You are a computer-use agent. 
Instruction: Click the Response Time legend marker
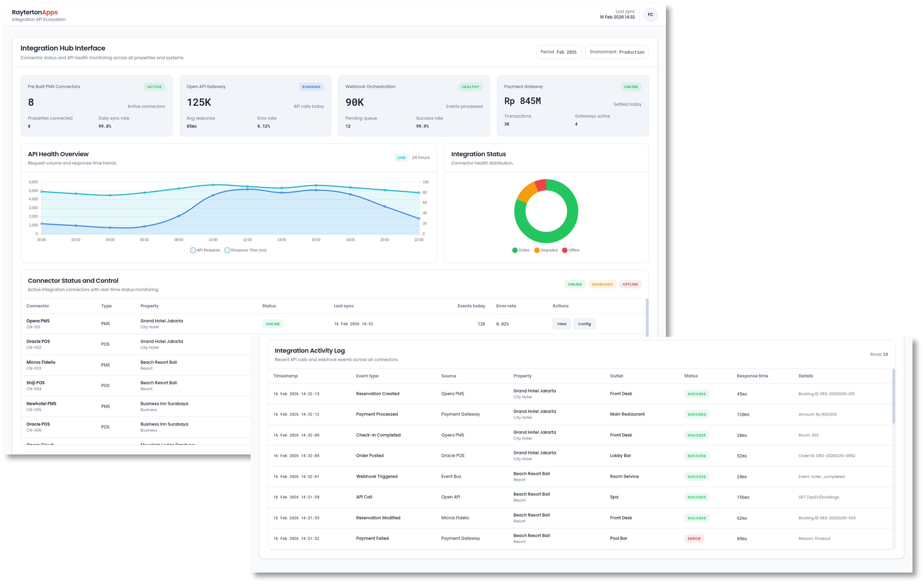(227, 250)
